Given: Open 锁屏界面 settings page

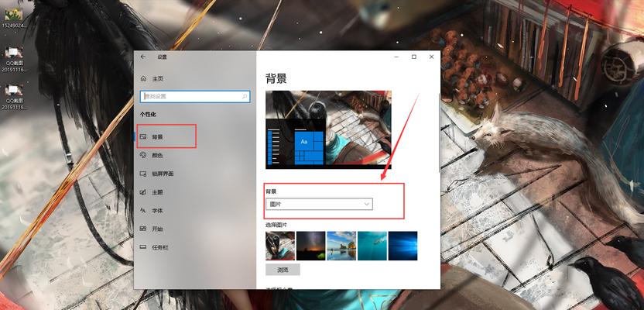Looking at the screenshot, I should click(x=163, y=174).
